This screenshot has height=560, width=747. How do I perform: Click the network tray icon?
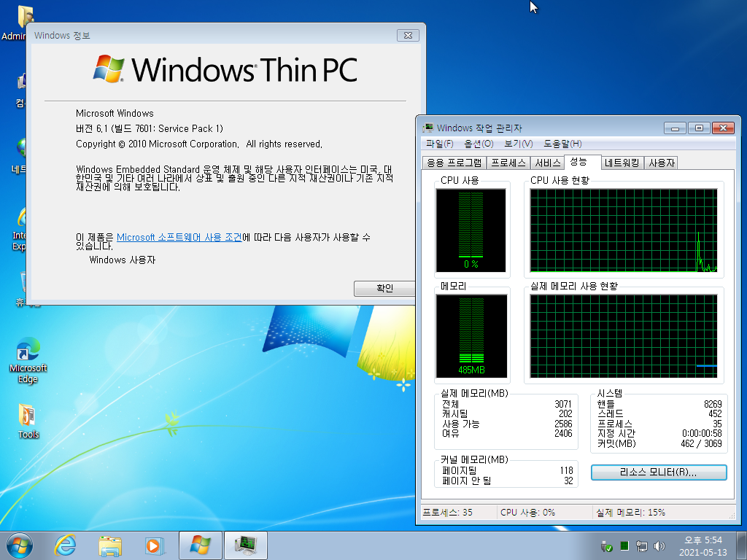642,546
